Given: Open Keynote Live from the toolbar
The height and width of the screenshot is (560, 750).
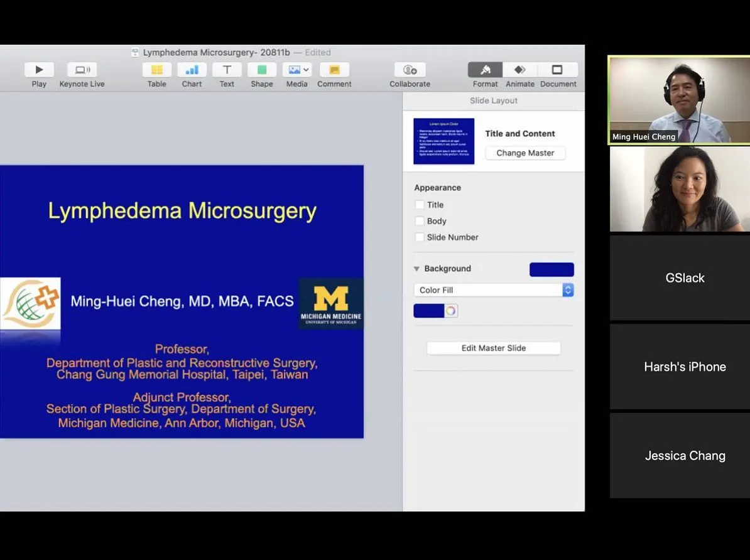Looking at the screenshot, I should pos(82,70).
